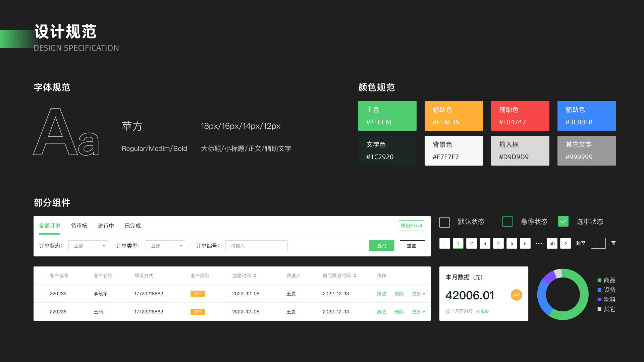Image resolution: width=644 pixels, height=362 pixels.
Task: Click the sort arrows next to 创建时间
Action: click(x=255, y=276)
